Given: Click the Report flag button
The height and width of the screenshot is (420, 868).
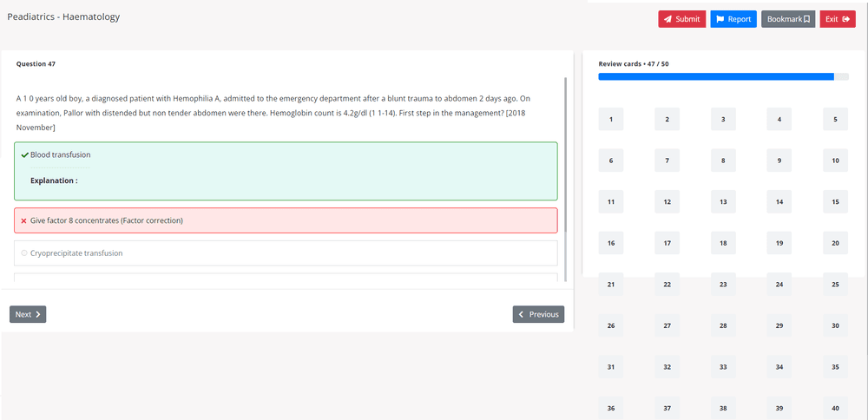Looking at the screenshot, I should point(733,19).
